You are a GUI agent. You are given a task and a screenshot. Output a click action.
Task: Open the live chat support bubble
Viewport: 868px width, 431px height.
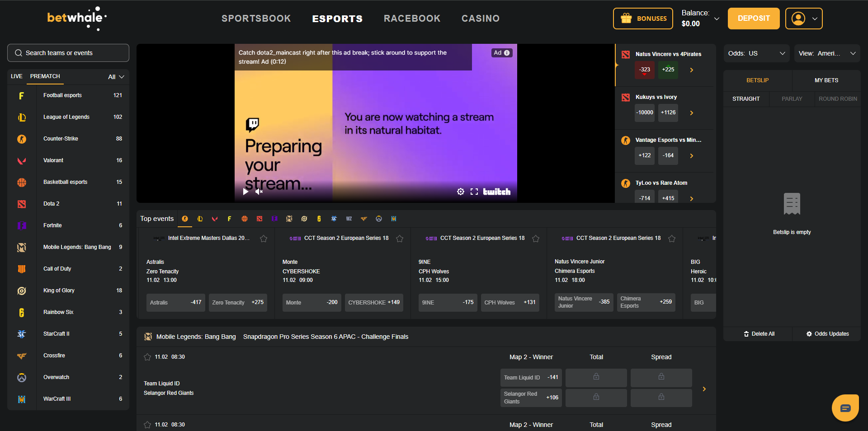[845, 408]
